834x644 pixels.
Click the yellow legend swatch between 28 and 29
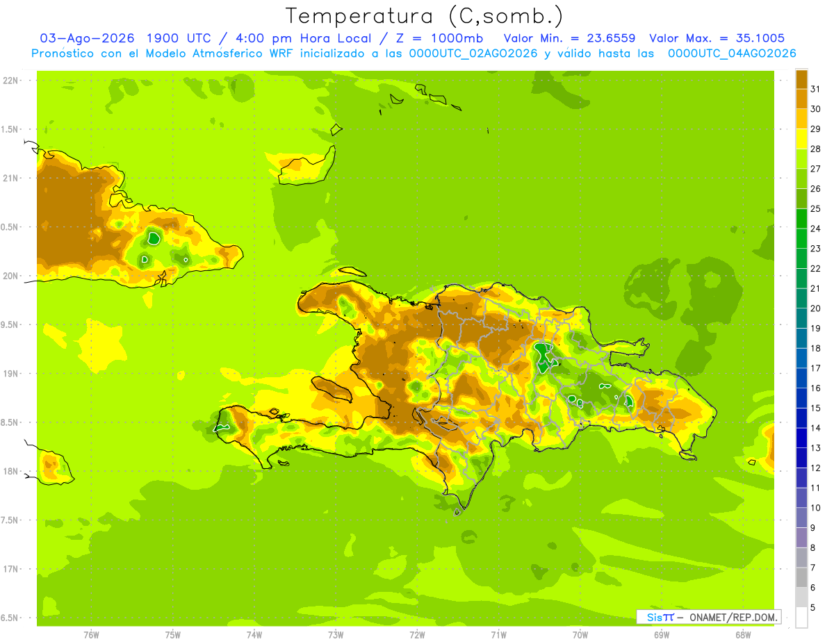[801, 139]
